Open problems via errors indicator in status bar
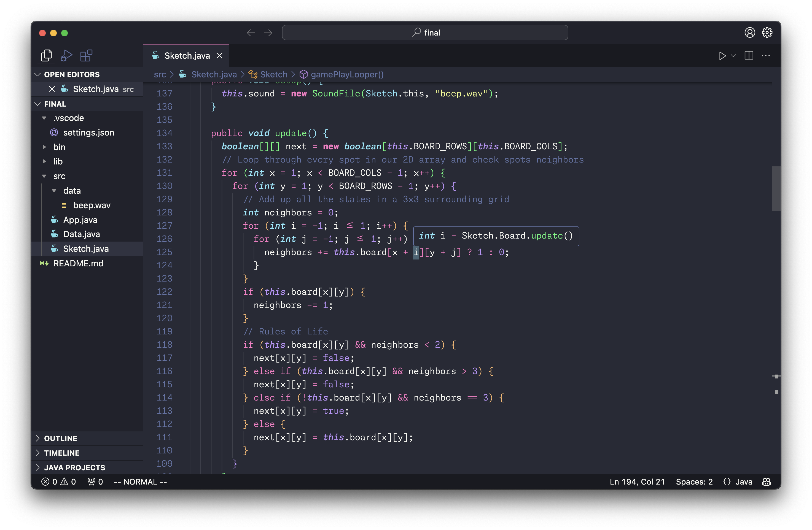The height and width of the screenshot is (530, 812). pyautogui.click(x=49, y=482)
